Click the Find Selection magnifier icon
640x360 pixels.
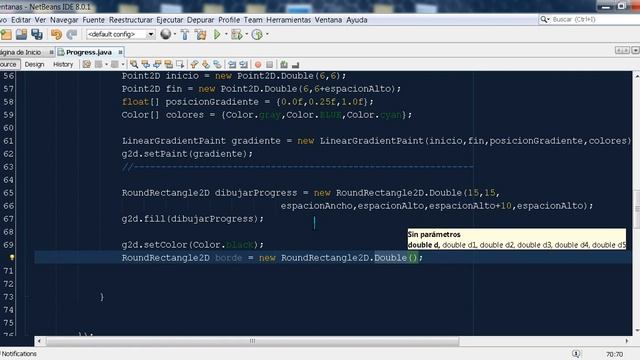[x=134, y=64]
